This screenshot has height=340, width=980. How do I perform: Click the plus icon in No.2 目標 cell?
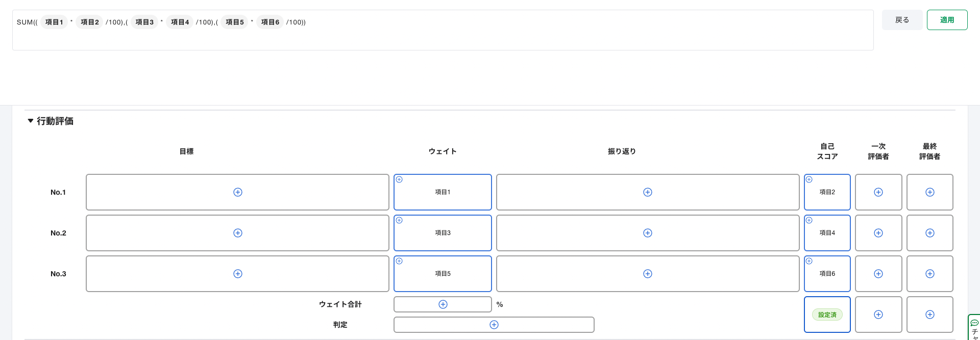pyautogui.click(x=238, y=233)
